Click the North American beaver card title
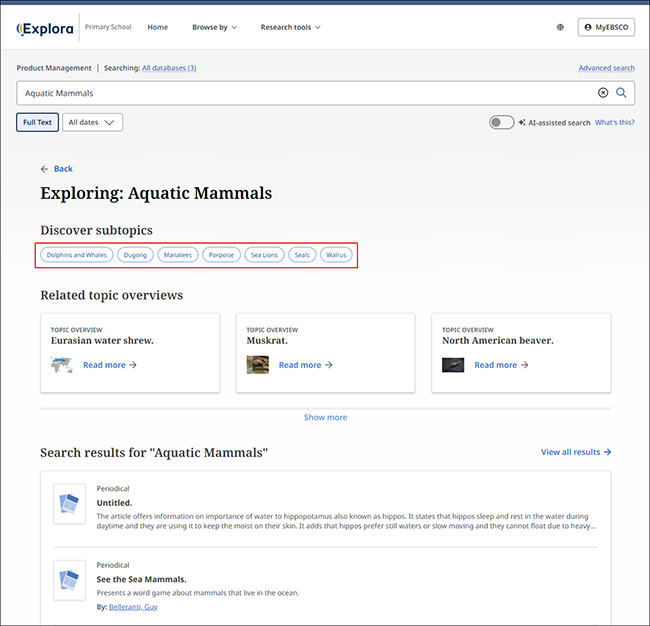Screen dimensions: 650x626 click(x=497, y=340)
